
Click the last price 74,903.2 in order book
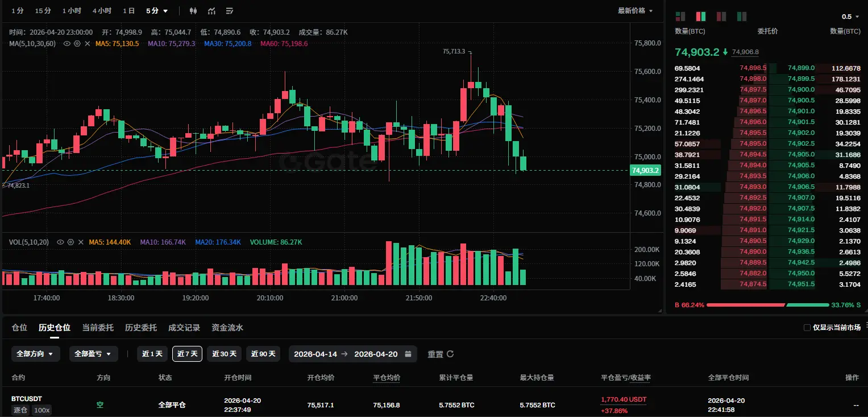(697, 52)
